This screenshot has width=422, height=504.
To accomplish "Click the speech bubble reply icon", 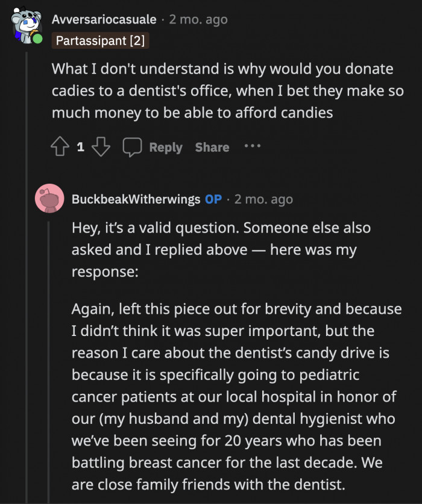I will pos(132,148).
